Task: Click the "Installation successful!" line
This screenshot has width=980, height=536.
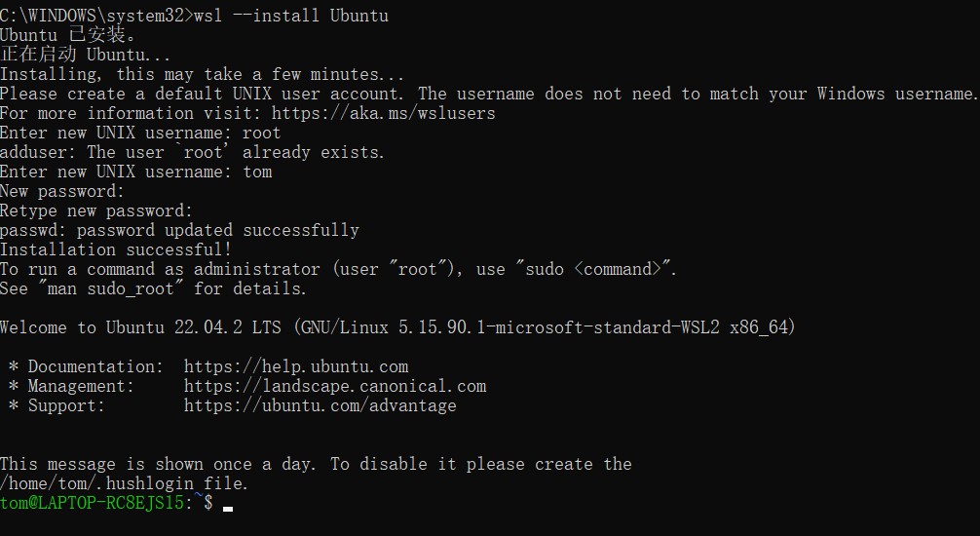Action: (x=116, y=249)
